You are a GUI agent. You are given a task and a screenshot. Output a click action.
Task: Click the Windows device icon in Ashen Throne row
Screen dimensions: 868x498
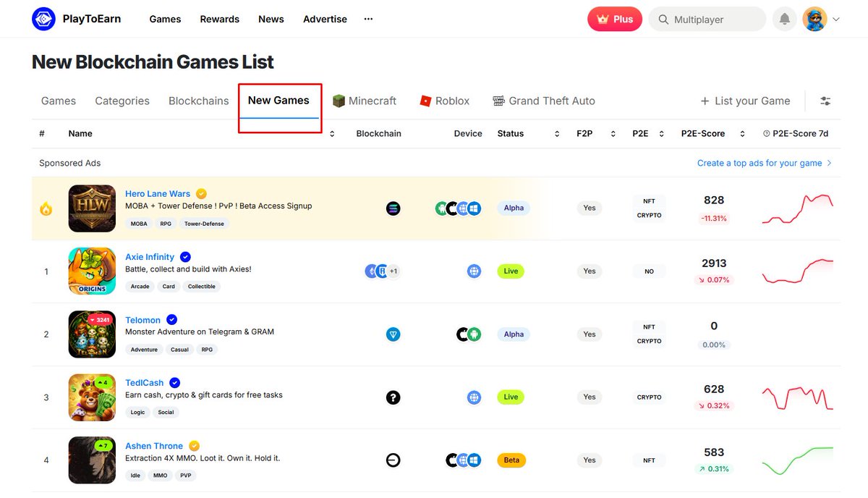click(475, 460)
